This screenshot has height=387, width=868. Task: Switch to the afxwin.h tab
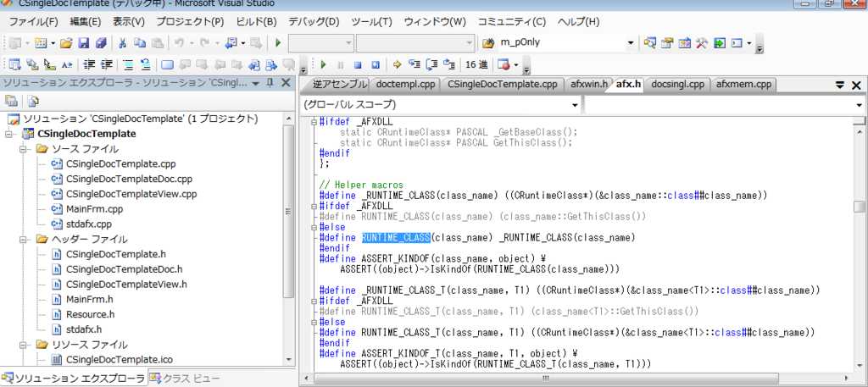coord(588,85)
